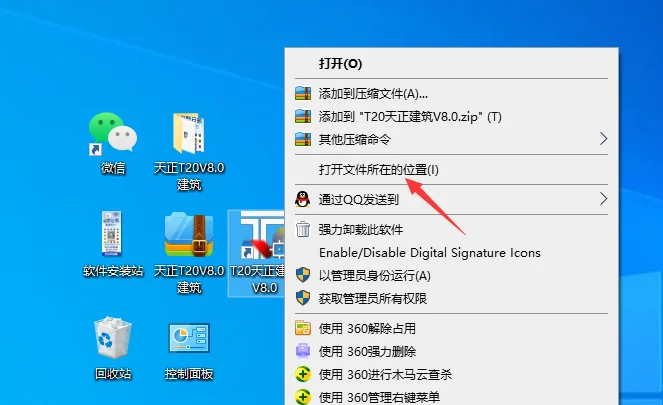Choose 打开(O) from context menu

pyautogui.click(x=451, y=63)
